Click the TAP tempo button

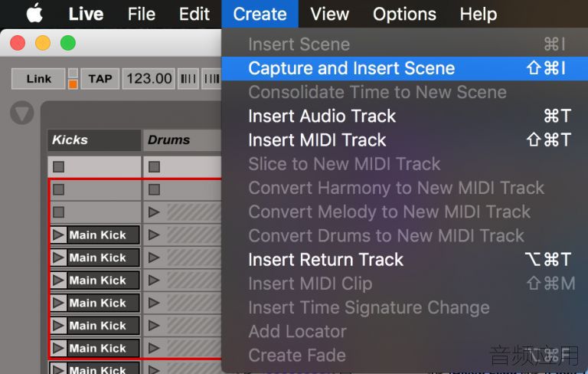coord(100,79)
